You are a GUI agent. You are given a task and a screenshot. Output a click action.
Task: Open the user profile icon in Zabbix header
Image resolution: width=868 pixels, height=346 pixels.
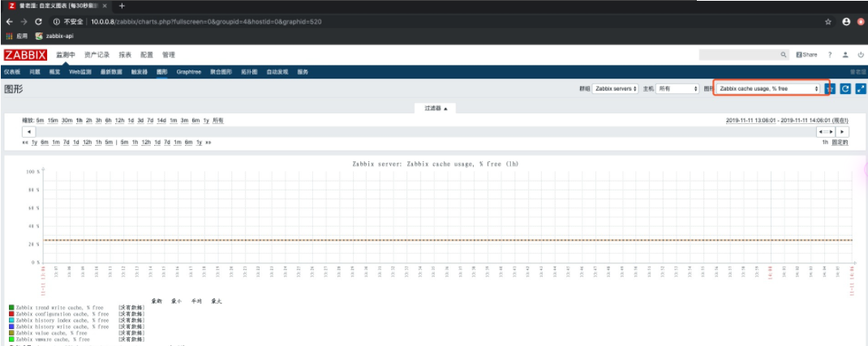pyautogui.click(x=845, y=55)
